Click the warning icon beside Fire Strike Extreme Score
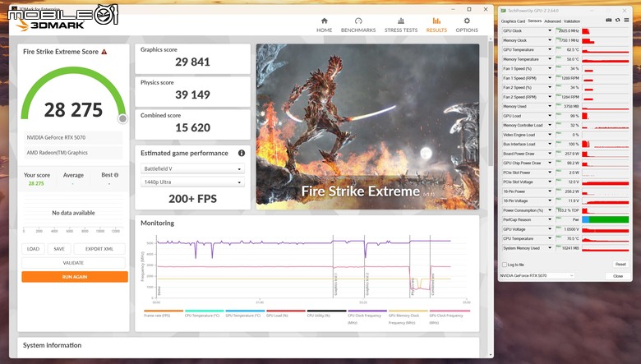Image resolution: width=641 pixels, height=364 pixels. coord(104,52)
